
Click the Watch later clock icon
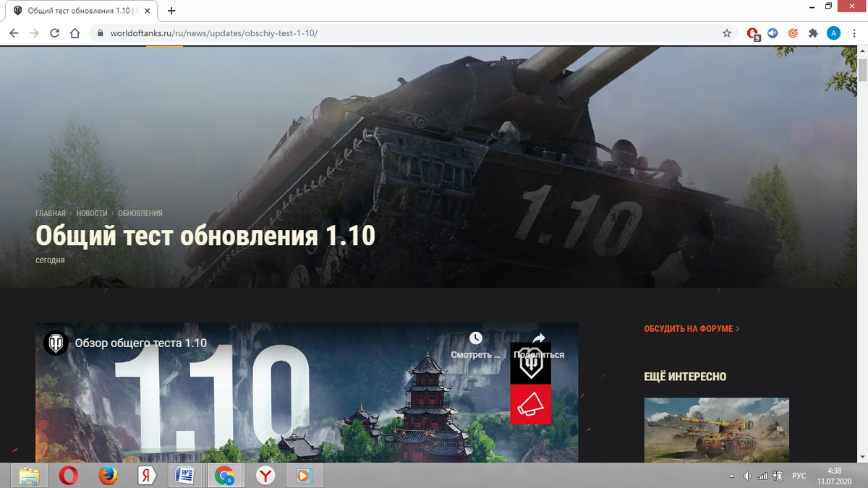pyautogui.click(x=475, y=338)
